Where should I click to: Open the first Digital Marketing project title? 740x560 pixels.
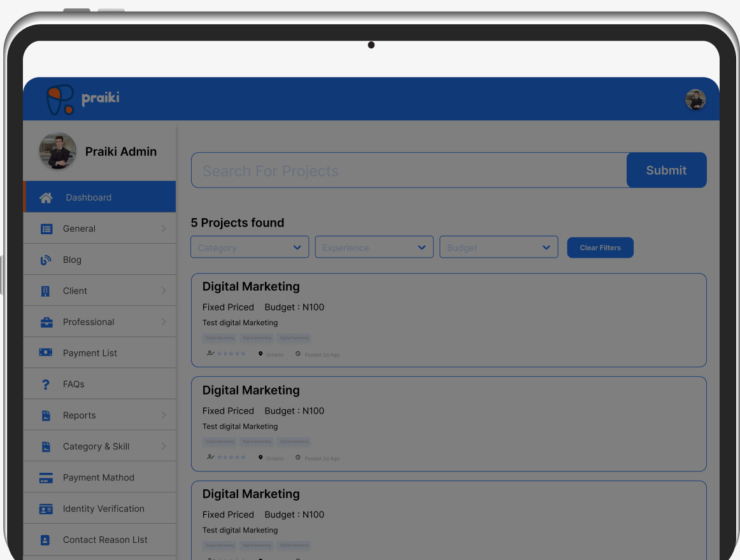pyautogui.click(x=251, y=286)
